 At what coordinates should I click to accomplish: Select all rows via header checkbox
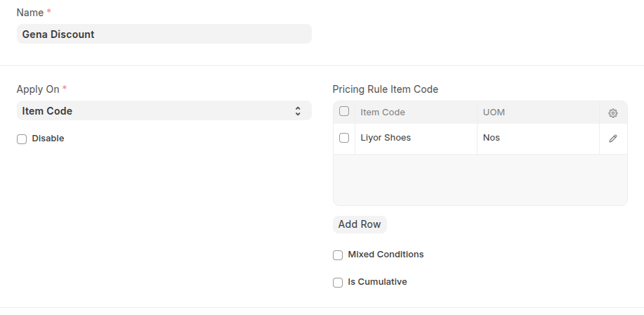pos(344,111)
